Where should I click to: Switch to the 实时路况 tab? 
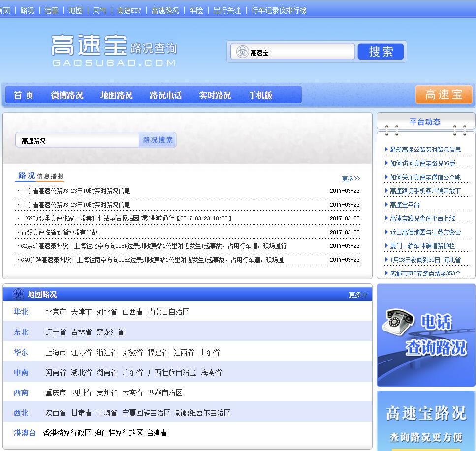pyautogui.click(x=215, y=95)
